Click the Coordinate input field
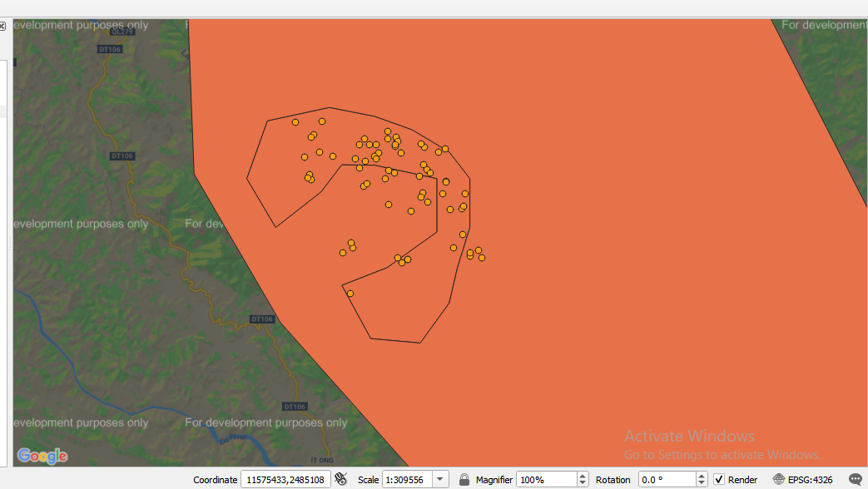Viewport: 868px width, 489px height. point(285,480)
